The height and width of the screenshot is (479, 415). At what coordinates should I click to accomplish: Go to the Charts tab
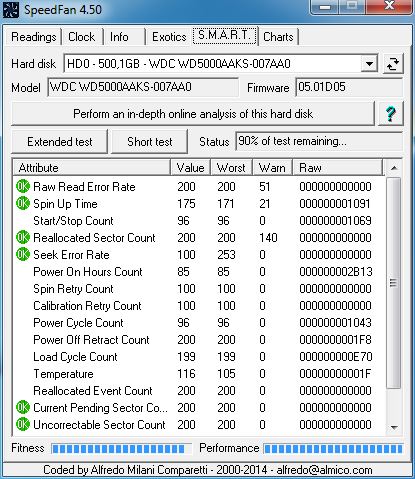click(x=278, y=37)
